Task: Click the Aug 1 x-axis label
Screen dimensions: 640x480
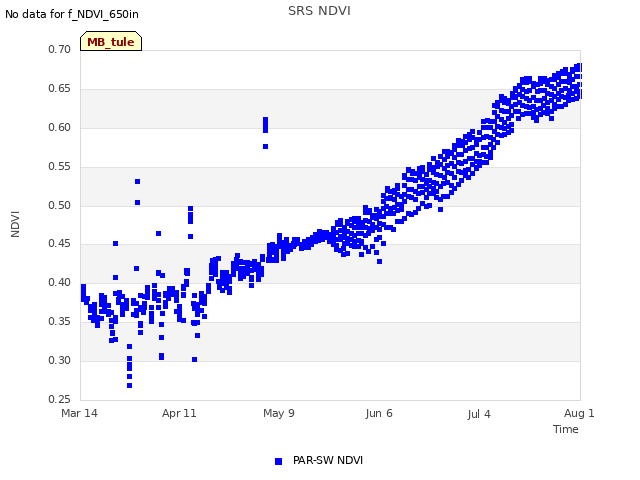Action: click(x=579, y=413)
